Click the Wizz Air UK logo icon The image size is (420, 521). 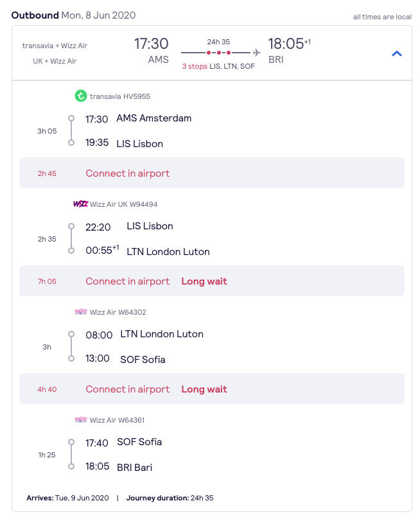coord(81,204)
